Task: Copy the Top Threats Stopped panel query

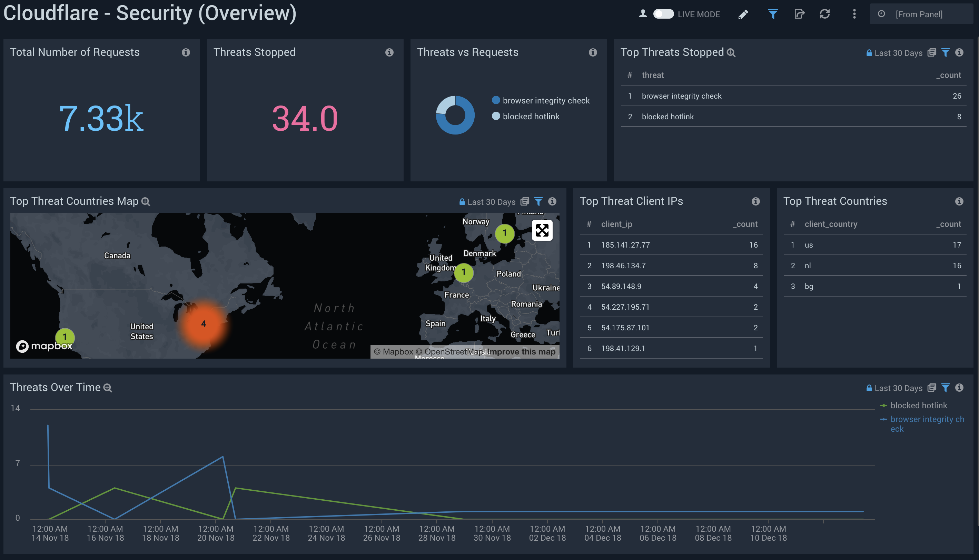Action: coord(932,53)
